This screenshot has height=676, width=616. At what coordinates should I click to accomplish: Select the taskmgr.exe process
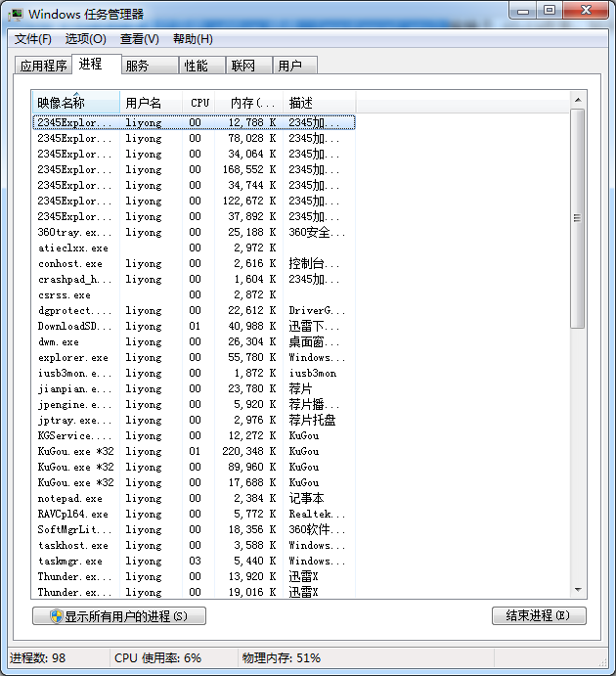[x=194, y=561]
